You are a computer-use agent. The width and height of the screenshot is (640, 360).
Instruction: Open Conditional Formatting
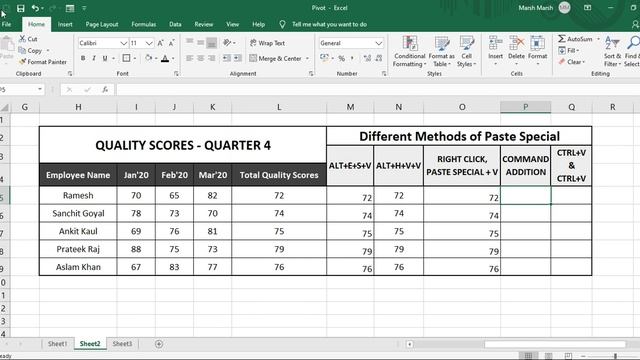pos(409,51)
